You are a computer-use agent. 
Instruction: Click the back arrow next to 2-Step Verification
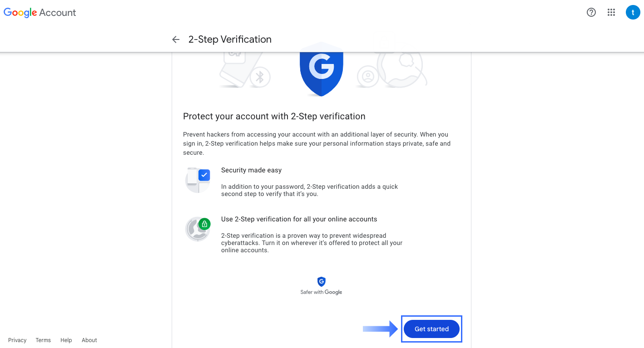tap(176, 39)
